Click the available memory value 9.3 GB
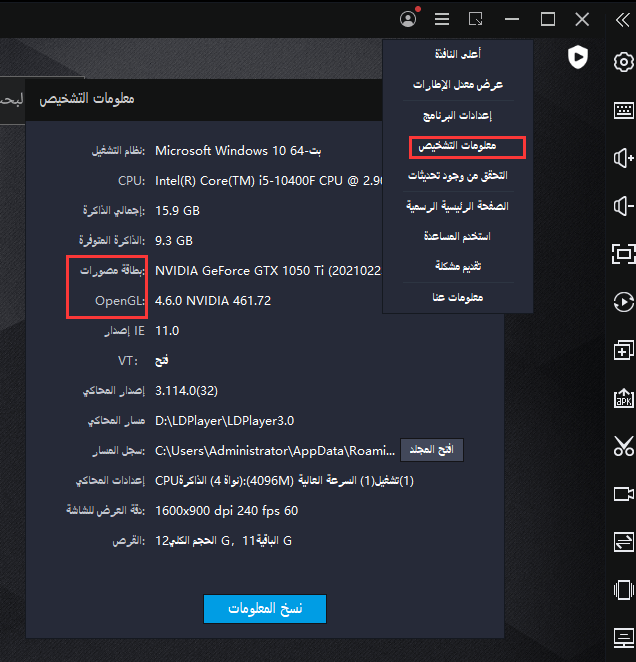This screenshot has width=636, height=662. coord(174,241)
